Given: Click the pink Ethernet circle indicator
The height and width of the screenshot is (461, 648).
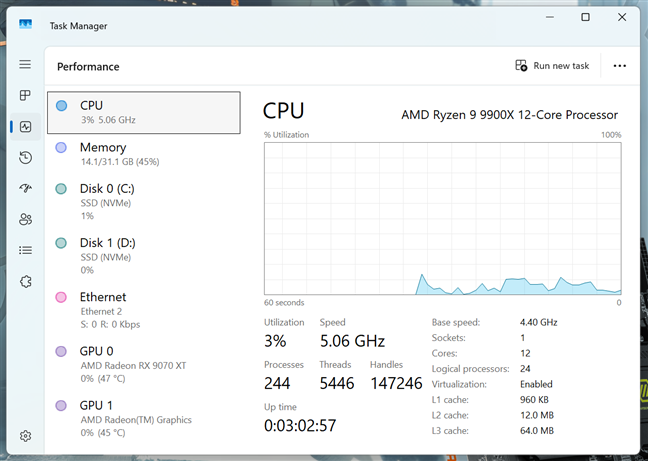Looking at the screenshot, I should [x=61, y=297].
